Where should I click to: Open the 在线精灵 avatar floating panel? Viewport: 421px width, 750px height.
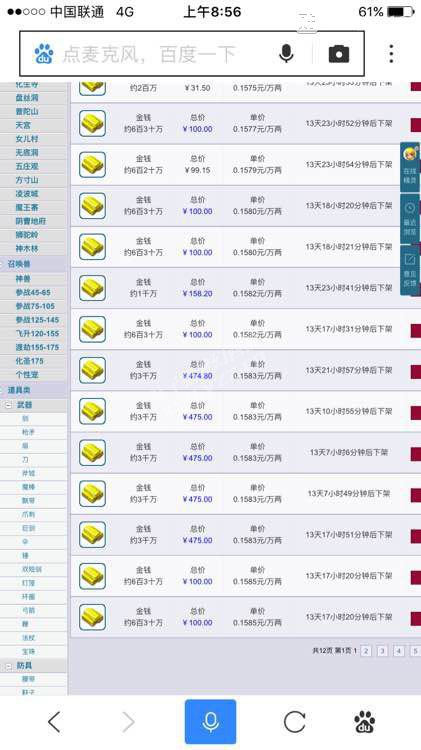410,166
